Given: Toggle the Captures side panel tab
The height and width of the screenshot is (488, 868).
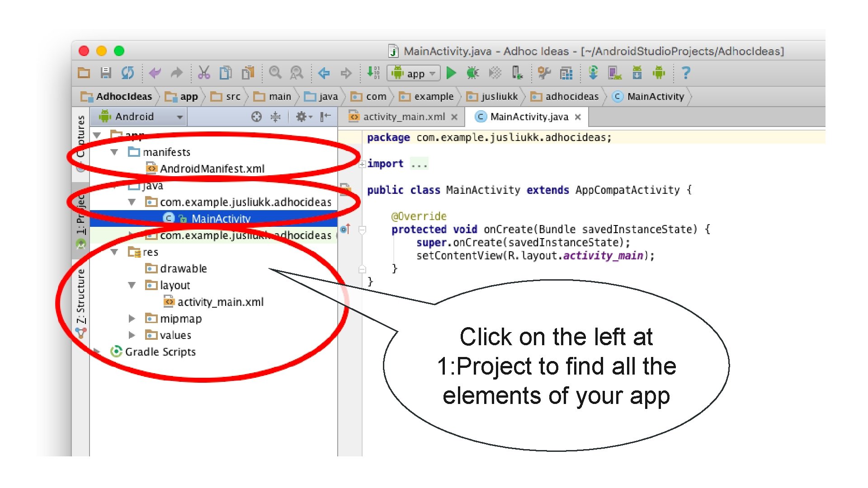Looking at the screenshot, I should (80, 136).
